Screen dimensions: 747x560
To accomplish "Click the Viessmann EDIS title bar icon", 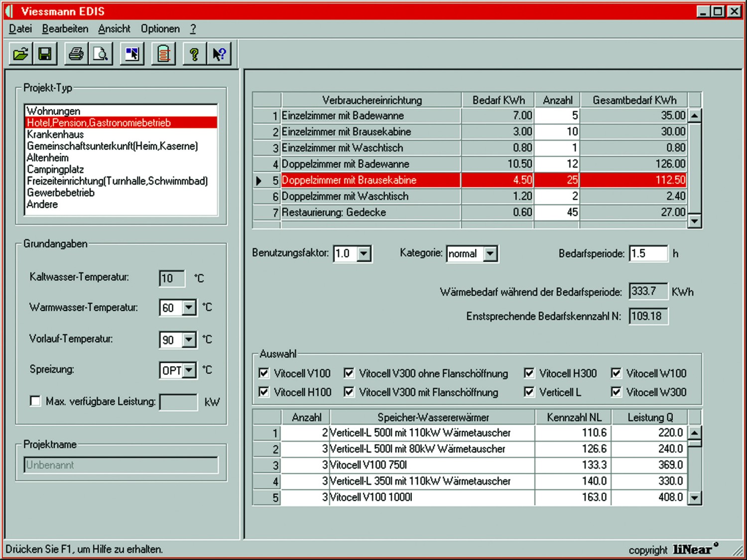I will coord(9,11).
